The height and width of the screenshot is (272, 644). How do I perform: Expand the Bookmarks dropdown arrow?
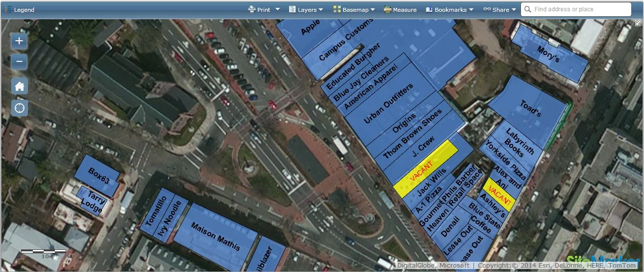pyautogui.click(x=471, y=9)
